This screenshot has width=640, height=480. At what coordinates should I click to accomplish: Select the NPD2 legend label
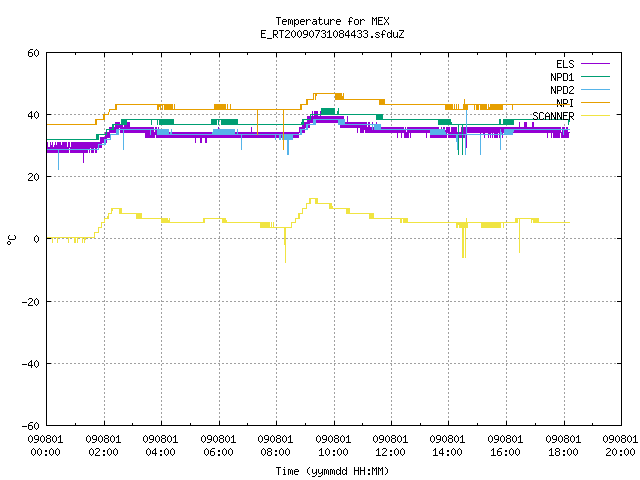[x=562, y=90]
